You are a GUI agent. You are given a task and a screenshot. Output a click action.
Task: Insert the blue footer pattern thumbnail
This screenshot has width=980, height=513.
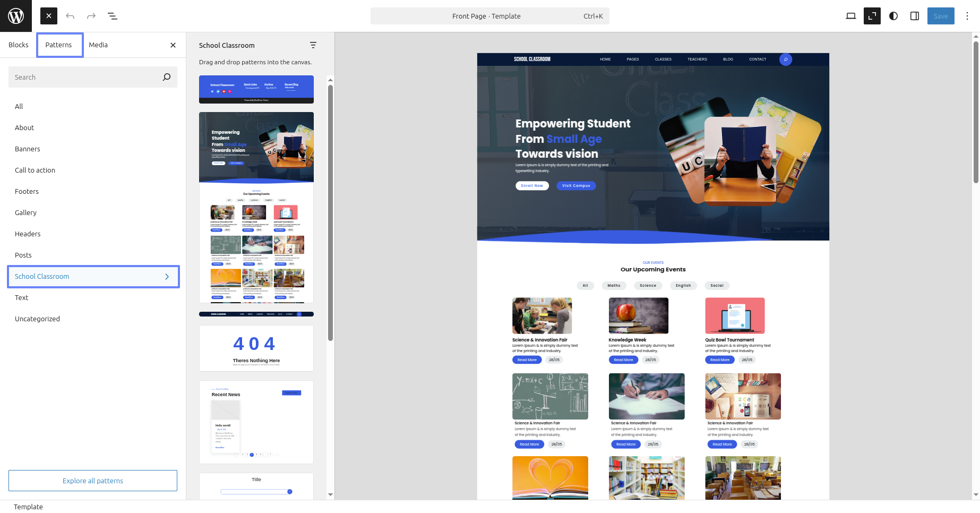tap(256, 89)
